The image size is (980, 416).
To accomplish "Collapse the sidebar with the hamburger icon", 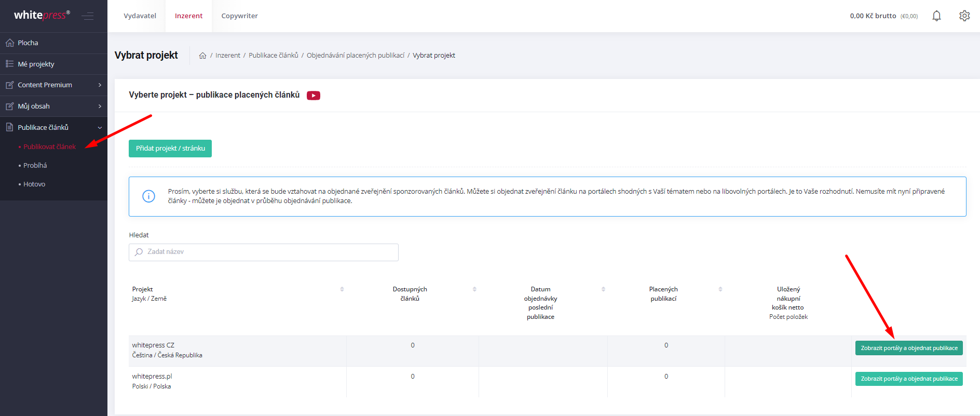I will pos(88,16).
